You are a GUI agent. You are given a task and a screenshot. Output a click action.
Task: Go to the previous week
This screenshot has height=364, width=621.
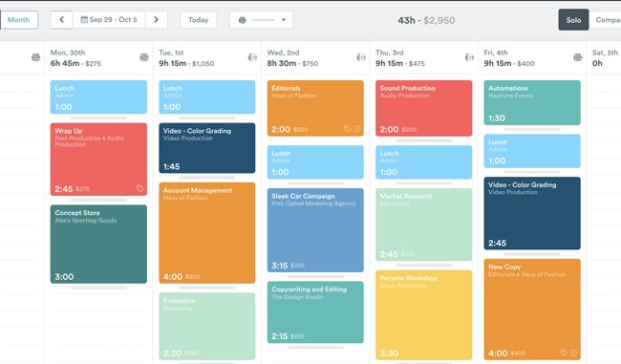[x=61, y=20]
